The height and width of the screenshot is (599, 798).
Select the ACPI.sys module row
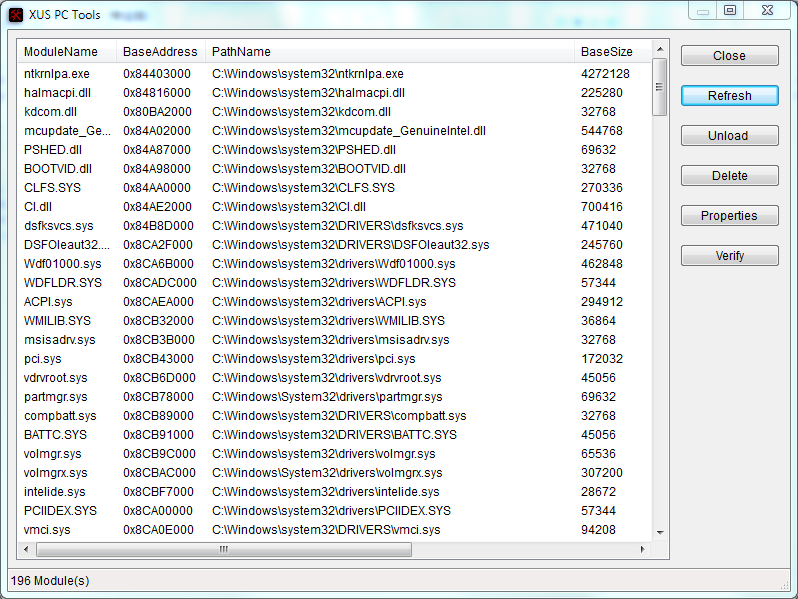click(x=334, y=302)
